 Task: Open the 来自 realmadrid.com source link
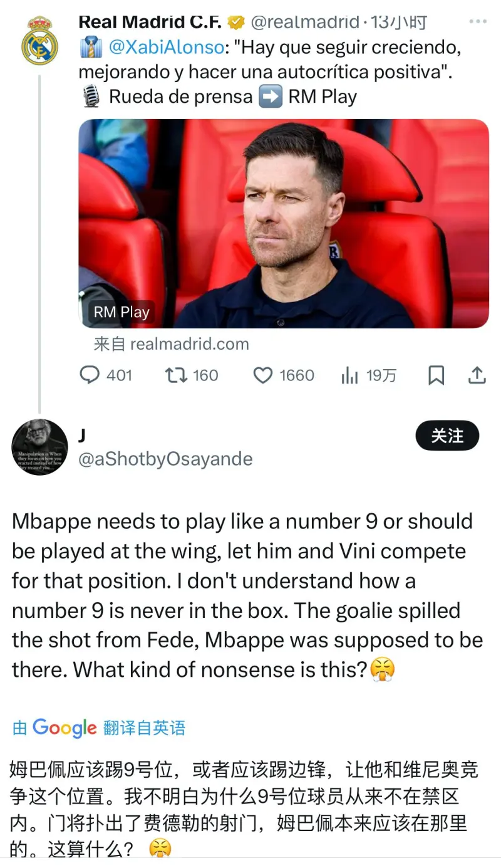click(x=171, y=343)
